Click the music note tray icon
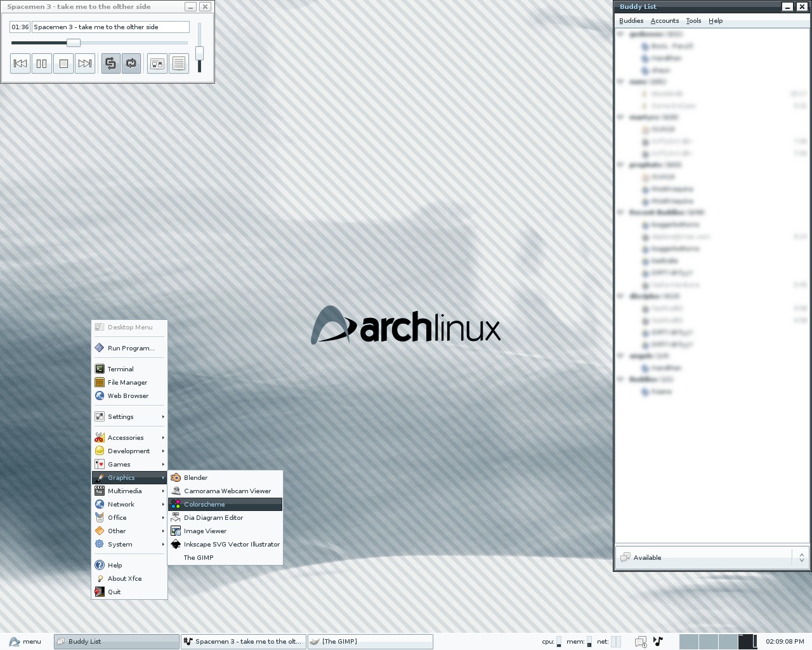812x650 pixels. point(658,641)
